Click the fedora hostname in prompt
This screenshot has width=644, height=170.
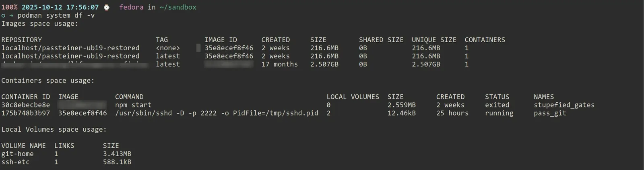[131, 7]
